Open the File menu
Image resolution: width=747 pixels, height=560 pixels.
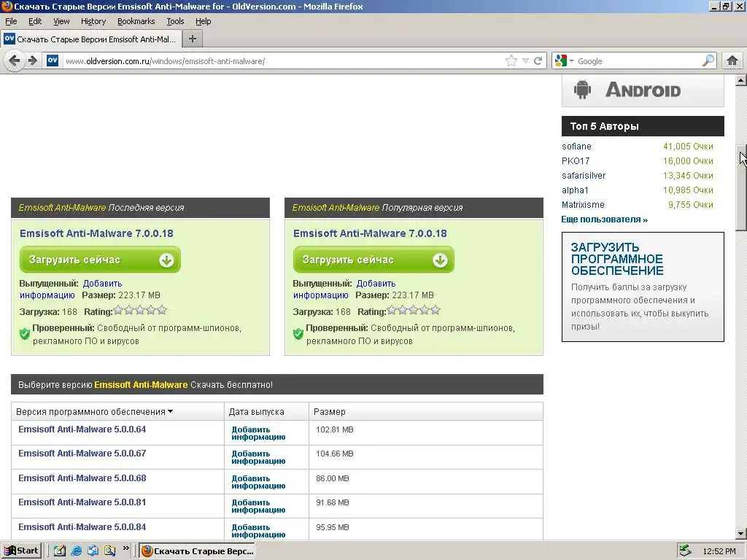(x=11, y=21)
